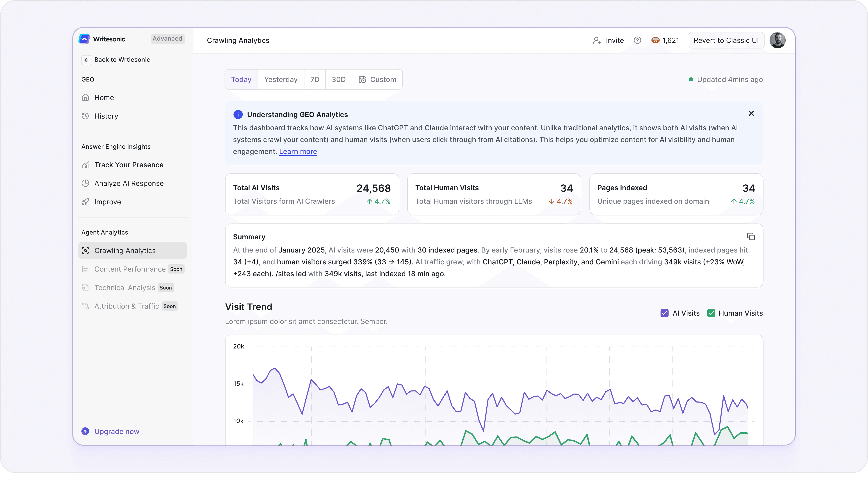Copy summary using the copy icon
This screenshot has width=868, height=491.
click(751, 237)
